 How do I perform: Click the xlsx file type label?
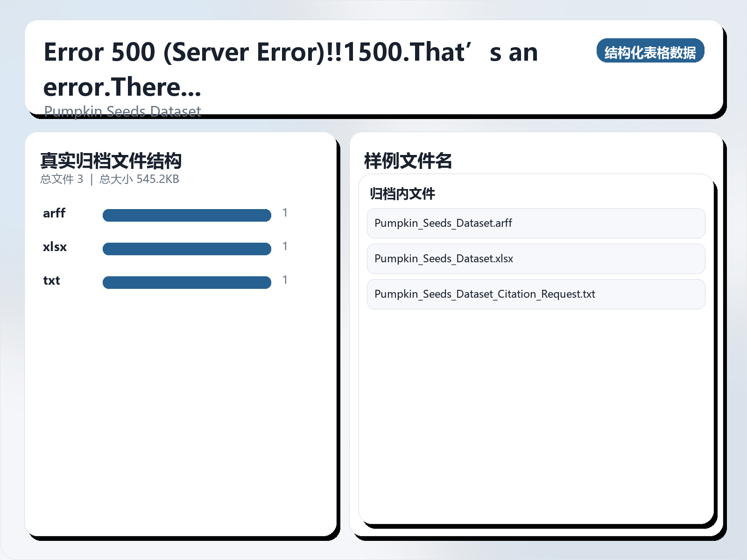coord(55,247)
